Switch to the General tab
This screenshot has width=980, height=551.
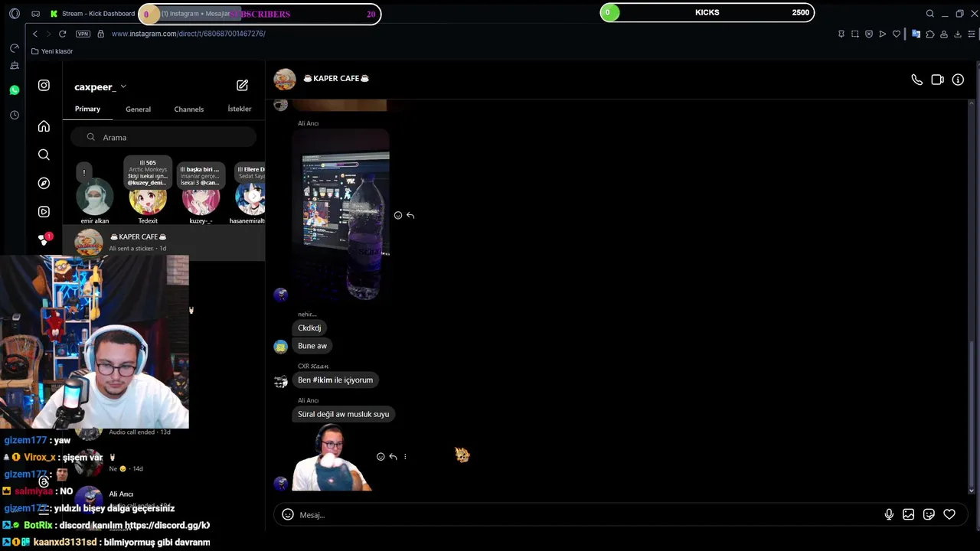(138, 109)
